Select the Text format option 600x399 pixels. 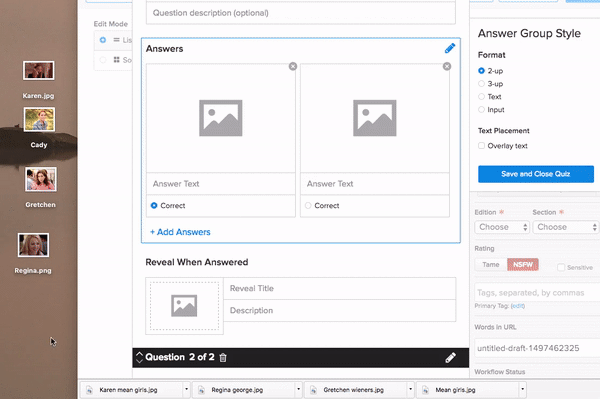[x=481, y=97]
